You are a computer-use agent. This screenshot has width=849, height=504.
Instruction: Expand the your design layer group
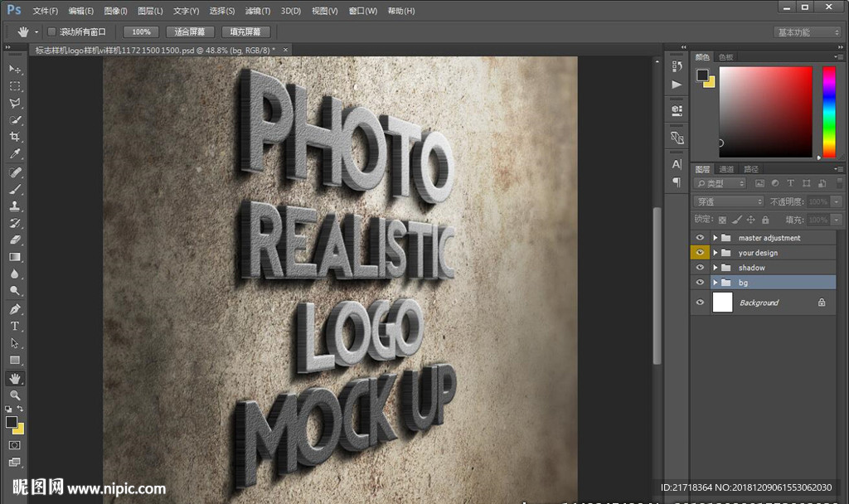tap(715, 253)
